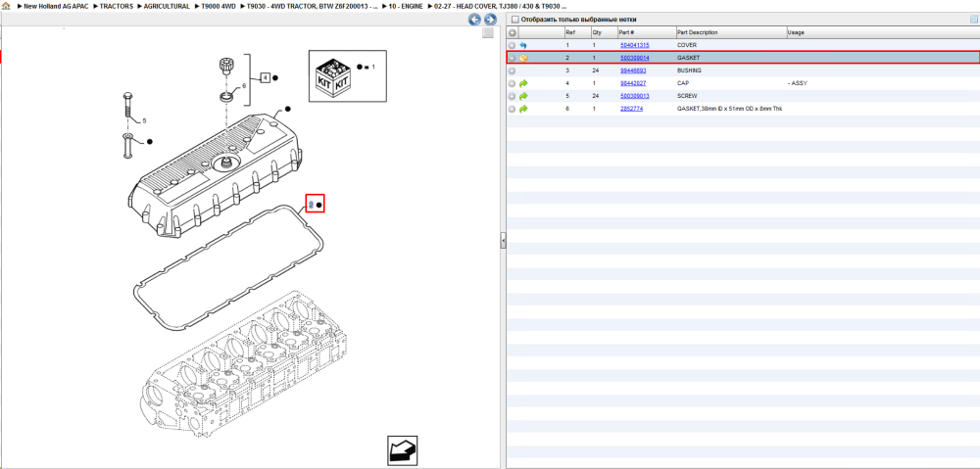Open part number link 504041315

click(634, 46)
